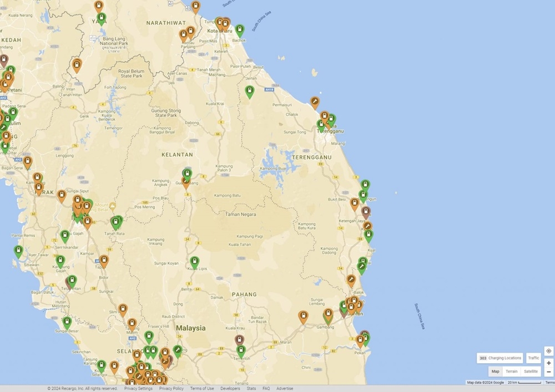
Task: Open the Privacy Policy link
Action: pos(171,389)
